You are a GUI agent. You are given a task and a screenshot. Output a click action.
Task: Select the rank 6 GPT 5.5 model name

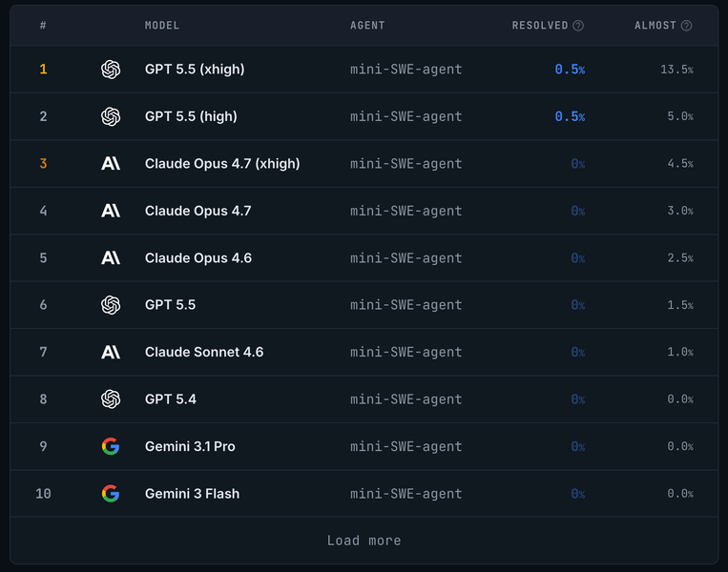pyautogui.click(x=170, y=305)
